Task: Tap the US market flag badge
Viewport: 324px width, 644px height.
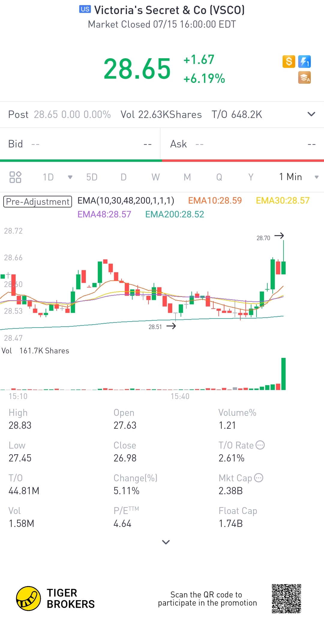Action: click(85, 9)
